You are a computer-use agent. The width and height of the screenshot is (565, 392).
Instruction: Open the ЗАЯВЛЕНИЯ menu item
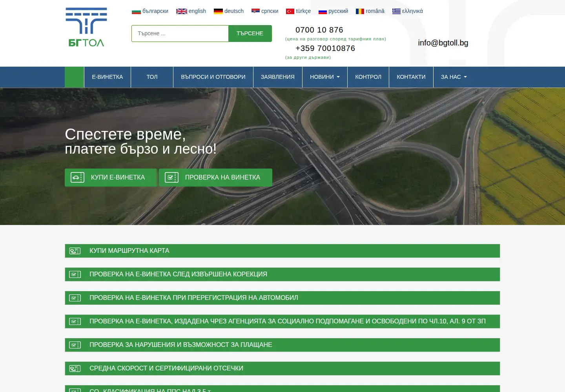[x=278, y=77]
